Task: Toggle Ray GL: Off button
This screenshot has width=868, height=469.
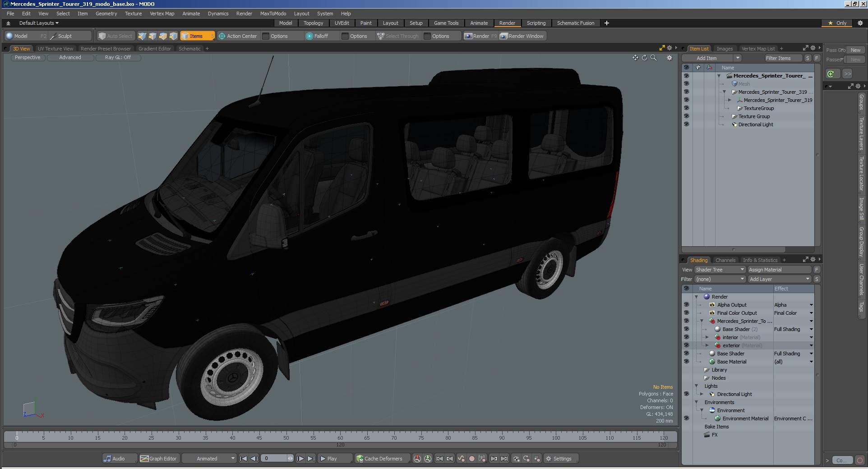Action: pos(118,58)
